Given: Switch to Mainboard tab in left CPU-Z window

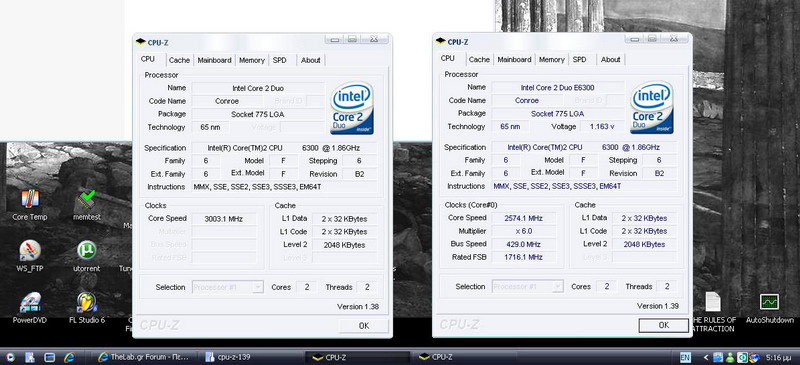Looking at the screenshot, I should (x=214, y=60).
